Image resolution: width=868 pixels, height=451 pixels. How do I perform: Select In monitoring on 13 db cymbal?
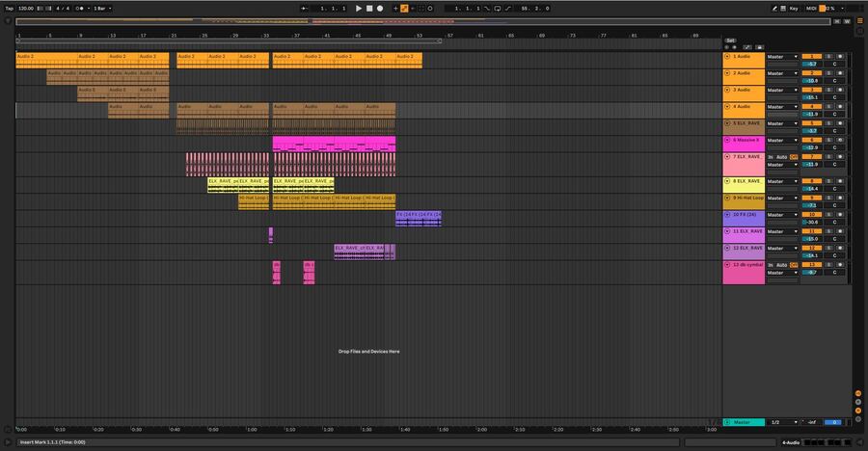pos(771,265)
